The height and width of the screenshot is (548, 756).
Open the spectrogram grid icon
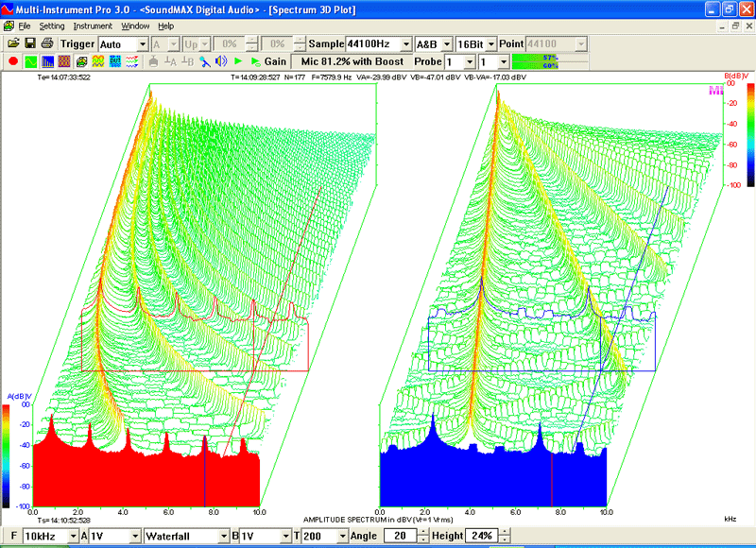click(64, 61)
